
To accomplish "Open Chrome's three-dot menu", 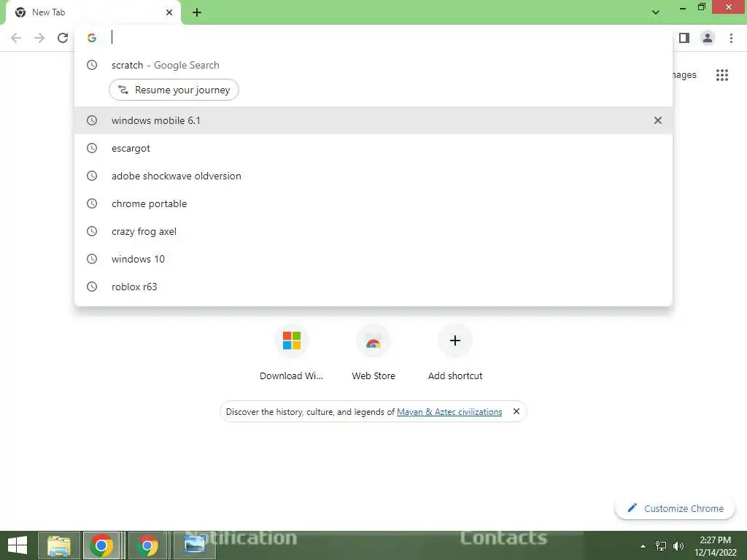I will tap(731, 38).
